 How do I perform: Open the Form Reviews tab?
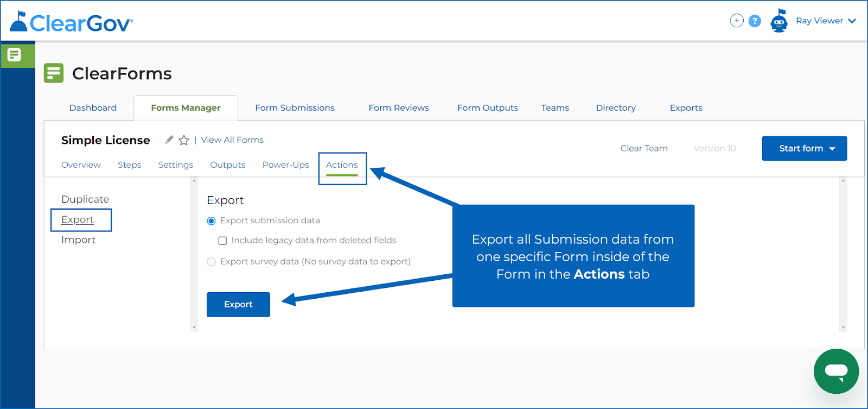pos(399,108)
